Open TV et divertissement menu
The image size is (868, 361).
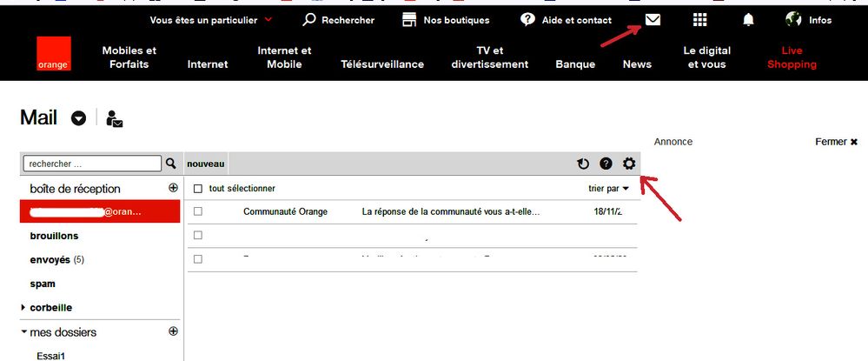(x=490, y=57)
